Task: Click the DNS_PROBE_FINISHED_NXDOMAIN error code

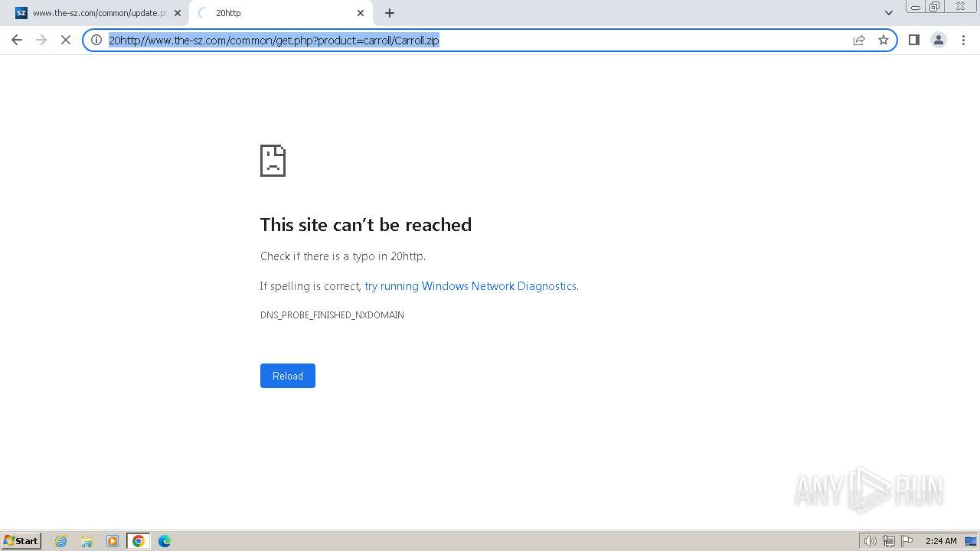Action: [x=332, y=315]
